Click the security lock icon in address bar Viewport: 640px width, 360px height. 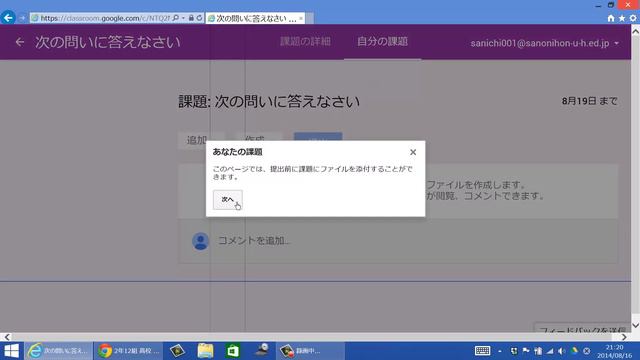click(x=191, y=18)
